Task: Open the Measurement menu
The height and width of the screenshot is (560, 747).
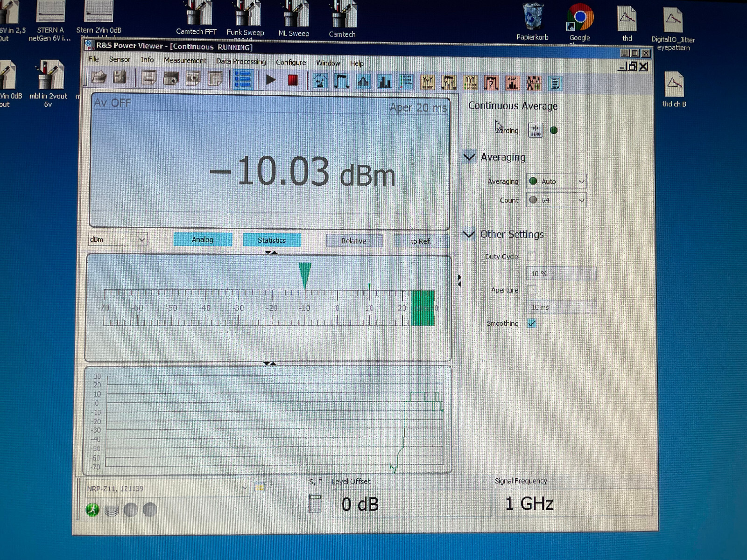Action: [185, 60]
